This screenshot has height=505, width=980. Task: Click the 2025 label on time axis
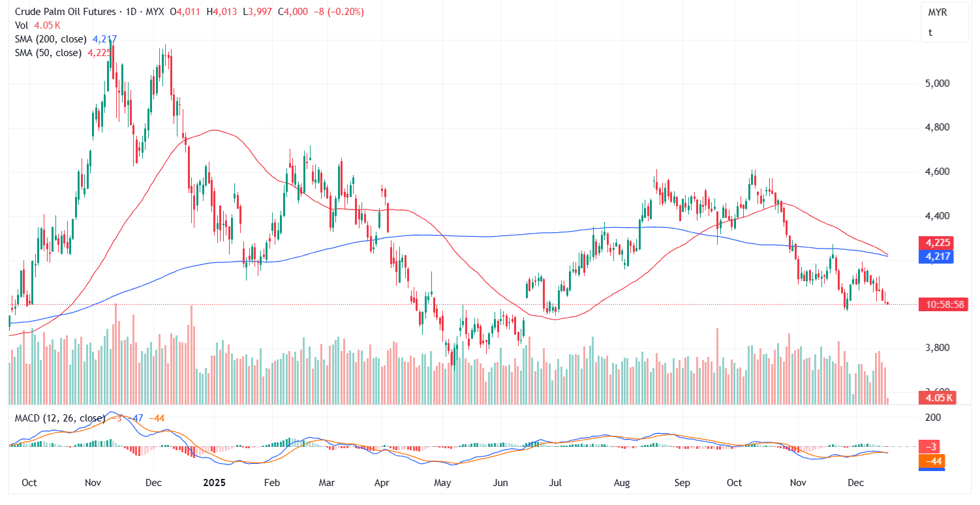pyautogui.click(x=215, y=483)
